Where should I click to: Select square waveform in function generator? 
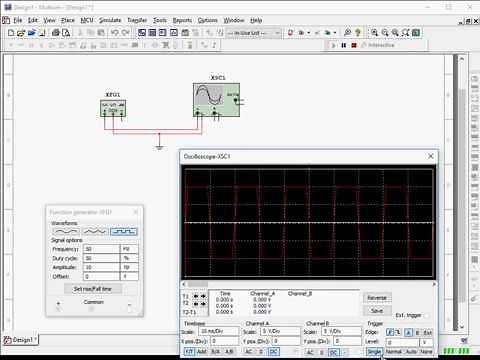[x=124, y=231]
